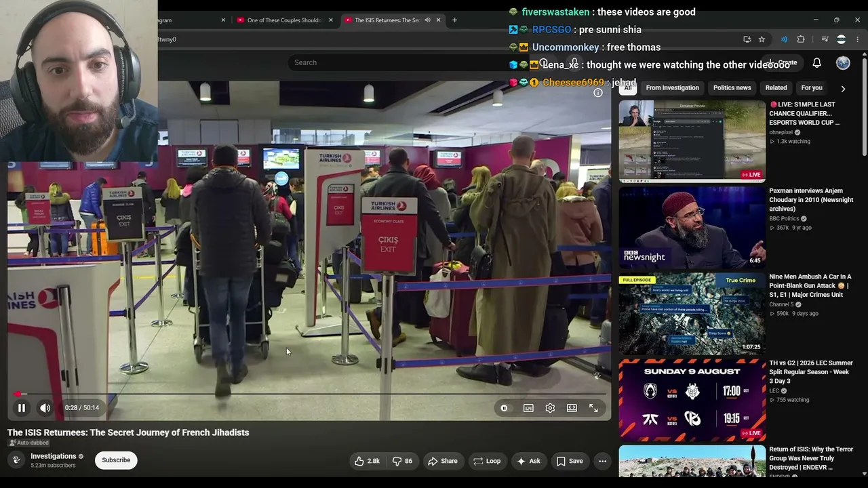Click chat username fiverswastaken
The width and height of the screenshot is (868, 488).
(555, 12)
